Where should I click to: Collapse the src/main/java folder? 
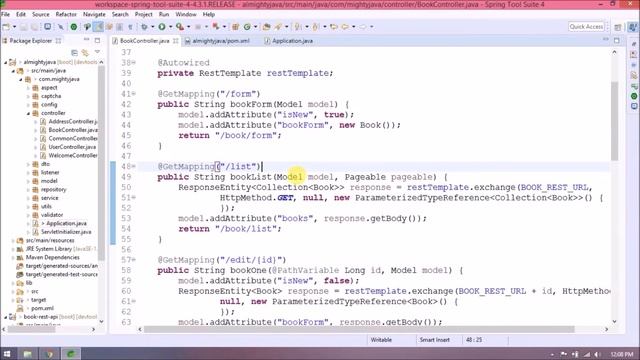click(13, 71)
